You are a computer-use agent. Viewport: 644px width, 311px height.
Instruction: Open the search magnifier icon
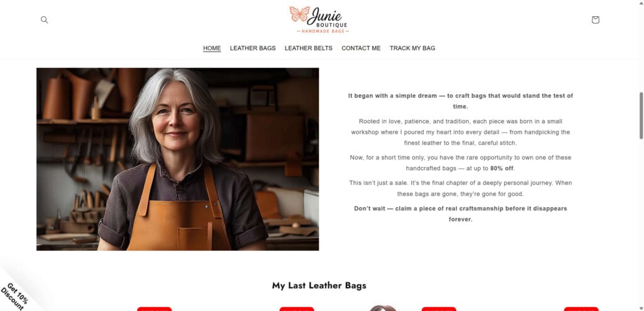(45, 19)
